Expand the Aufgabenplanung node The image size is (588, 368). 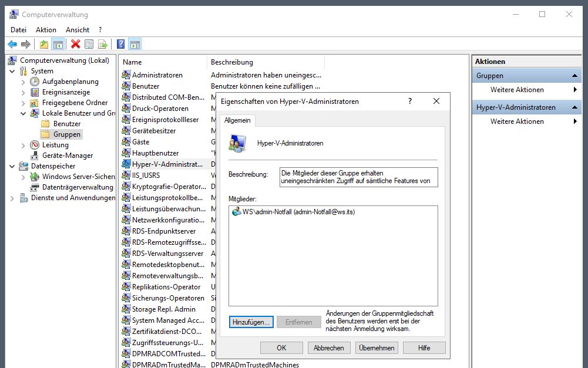pyautogui.click(x=23, y=82)
